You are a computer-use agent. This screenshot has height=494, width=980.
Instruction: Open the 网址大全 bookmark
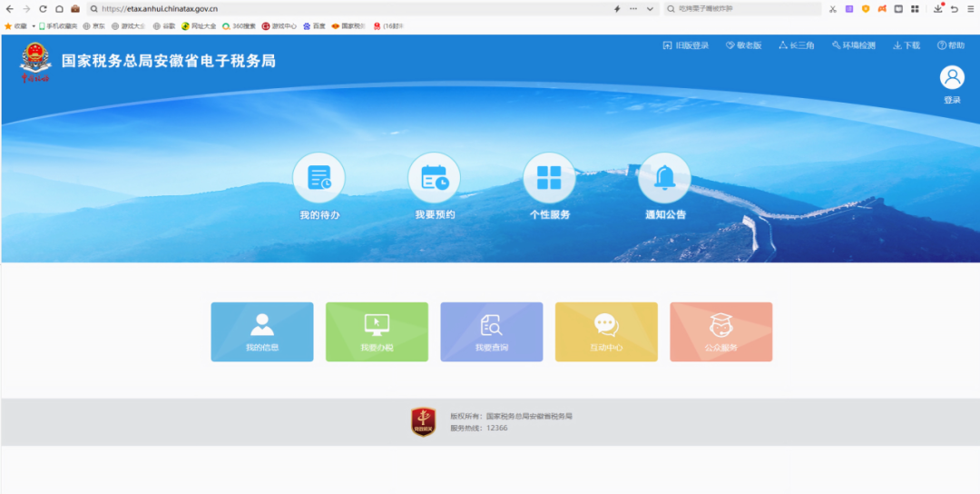pyautogui.click(x=199, y=26)
